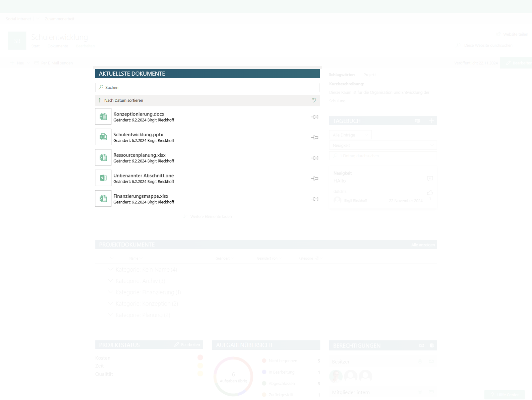Click the plus icon in Tagebuch header

tap(432, 121)
